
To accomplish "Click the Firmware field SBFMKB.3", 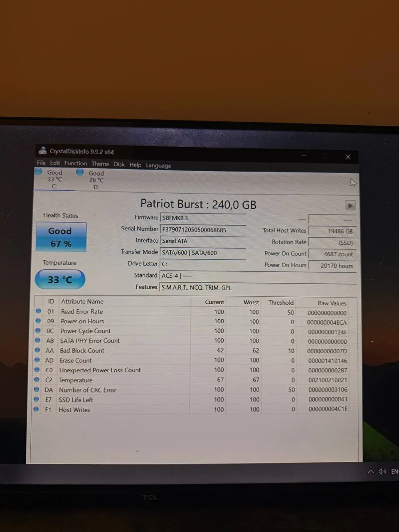I will click(x=203, y=218).
